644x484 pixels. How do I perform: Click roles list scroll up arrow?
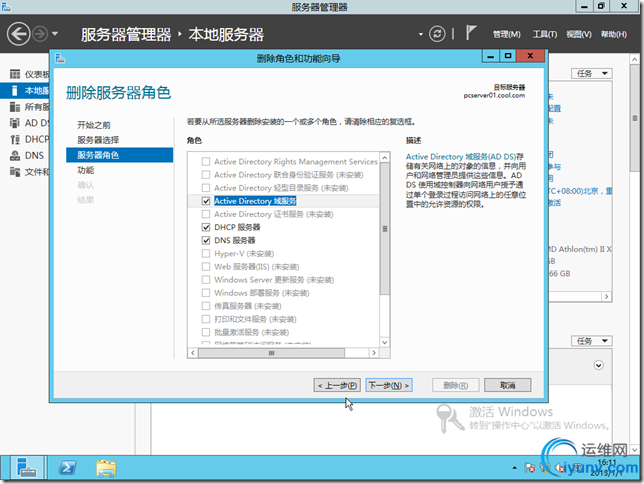click(x=384, y=158)
